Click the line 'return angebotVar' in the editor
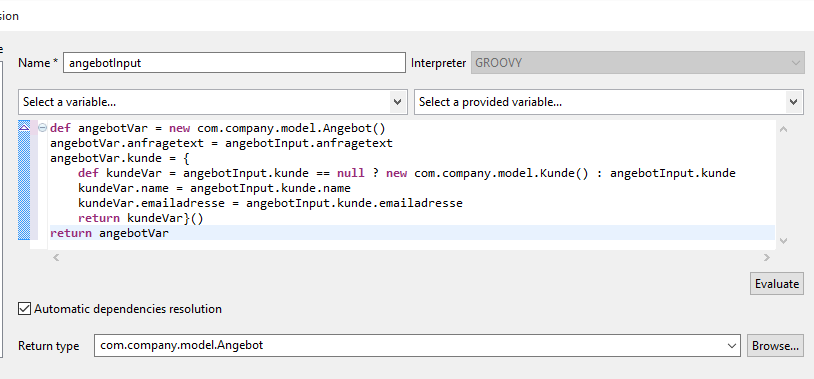 pyautogui.click(x=110, y=233)
